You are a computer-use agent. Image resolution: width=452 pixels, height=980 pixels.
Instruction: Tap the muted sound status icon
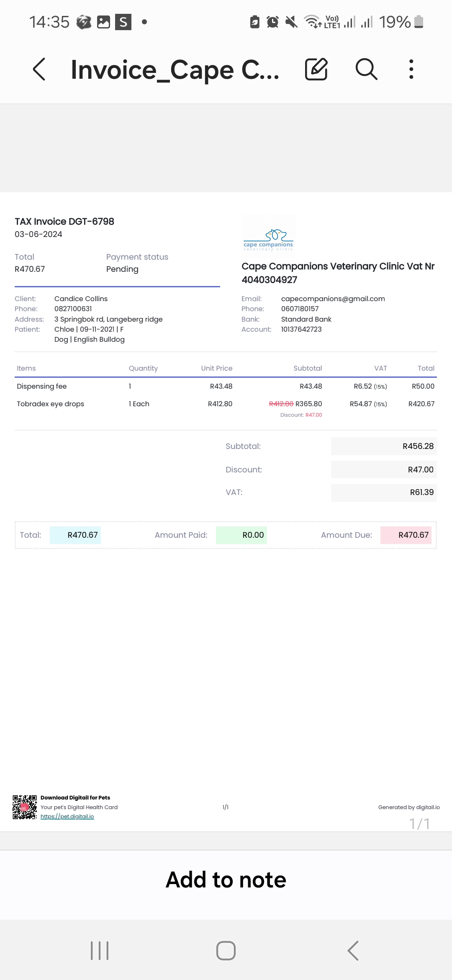pos(291,22)
